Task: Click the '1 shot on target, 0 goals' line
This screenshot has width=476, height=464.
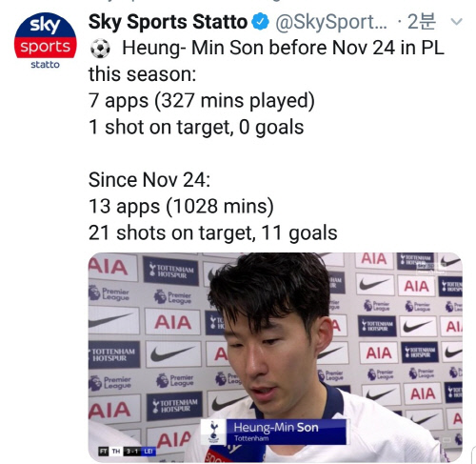Action: (196, 127)
